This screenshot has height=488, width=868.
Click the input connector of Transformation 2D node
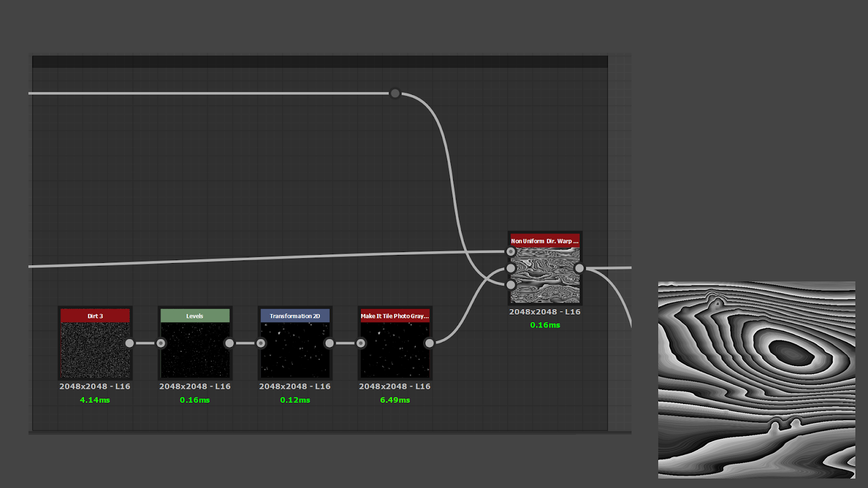261,343
